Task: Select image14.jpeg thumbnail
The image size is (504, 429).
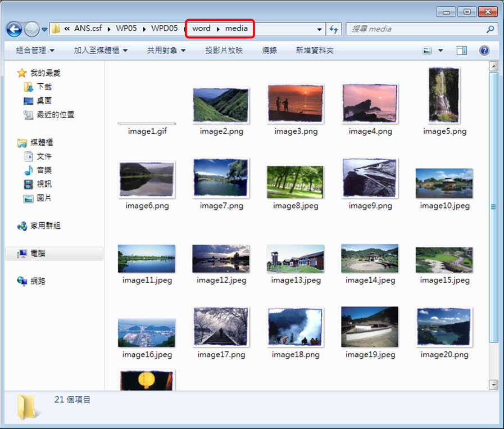Action: [370, 258]
